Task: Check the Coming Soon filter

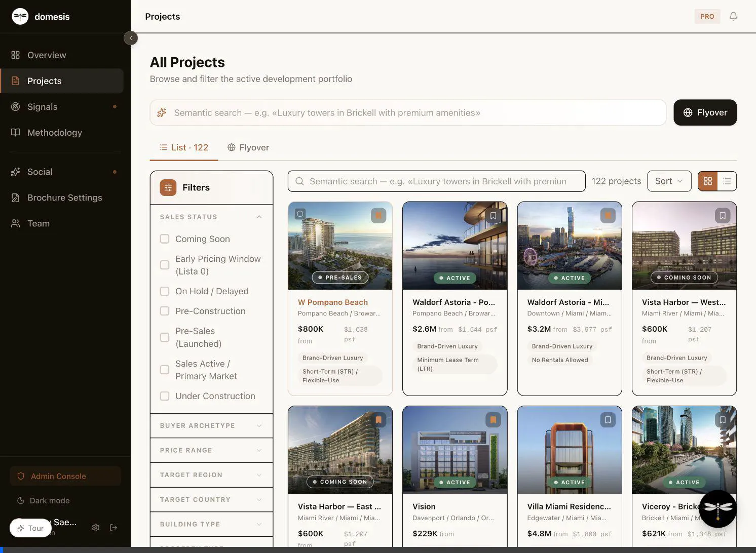Action: 165,239
